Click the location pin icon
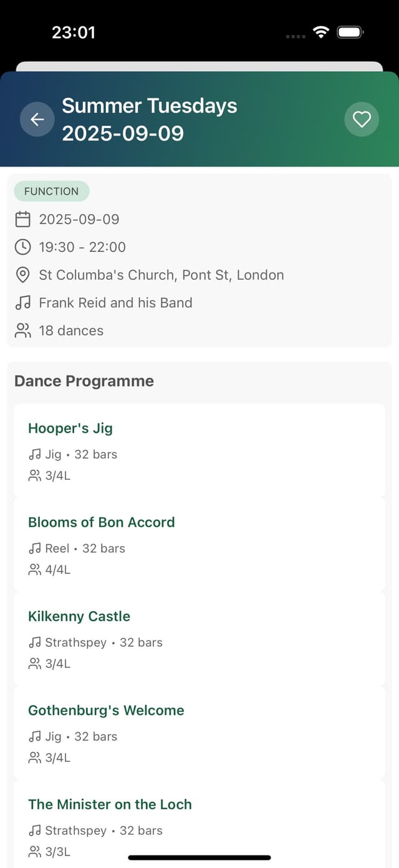This screenshot has height=868, width=399. pyautogui.click(x=23, y=275)
